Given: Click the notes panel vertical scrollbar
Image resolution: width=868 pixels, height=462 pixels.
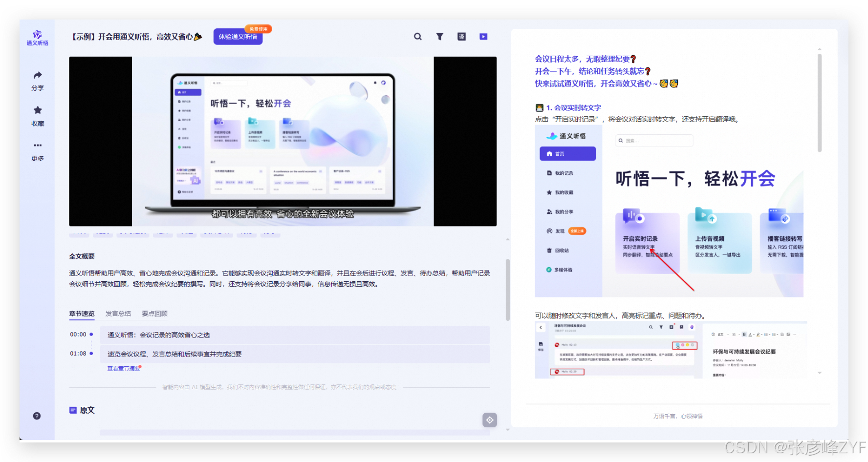Looking at the screenshot, I should click(820, 103).
